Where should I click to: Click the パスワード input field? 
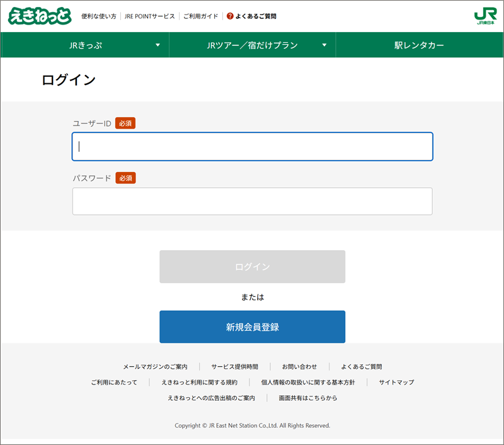(x=252, y=201)
